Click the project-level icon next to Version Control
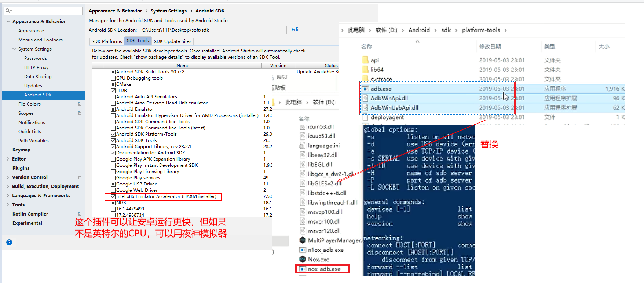Viewport: 644px width, 283px height. [x=79, y=177]
